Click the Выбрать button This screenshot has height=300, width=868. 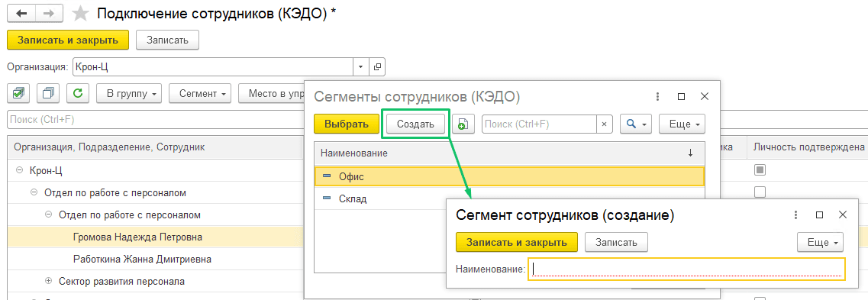point(347,124)
